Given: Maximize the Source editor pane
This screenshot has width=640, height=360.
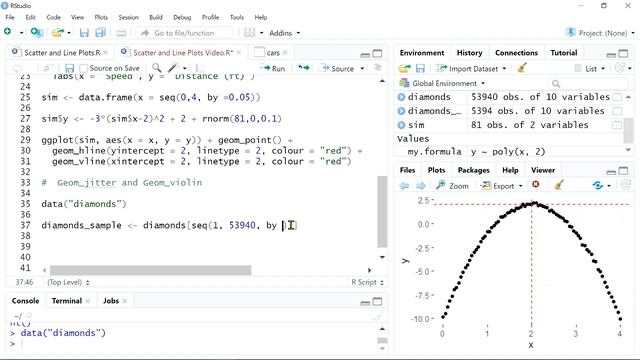Looking at the screenshot, I should 378,53.
